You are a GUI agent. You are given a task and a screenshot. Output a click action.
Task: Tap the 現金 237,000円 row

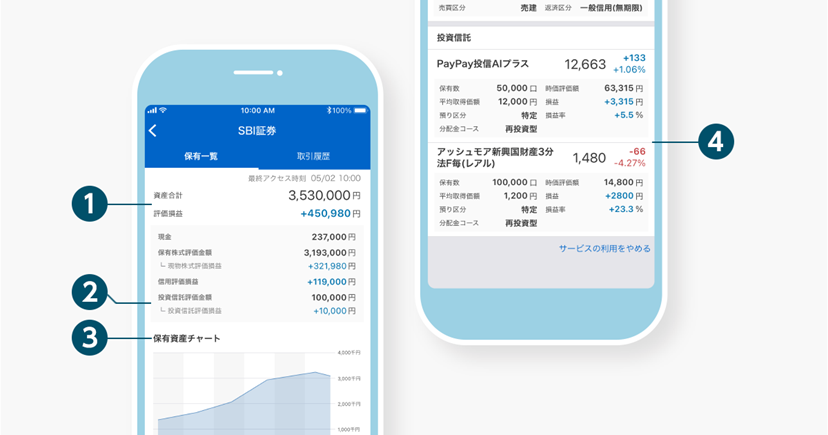[257, 237]
